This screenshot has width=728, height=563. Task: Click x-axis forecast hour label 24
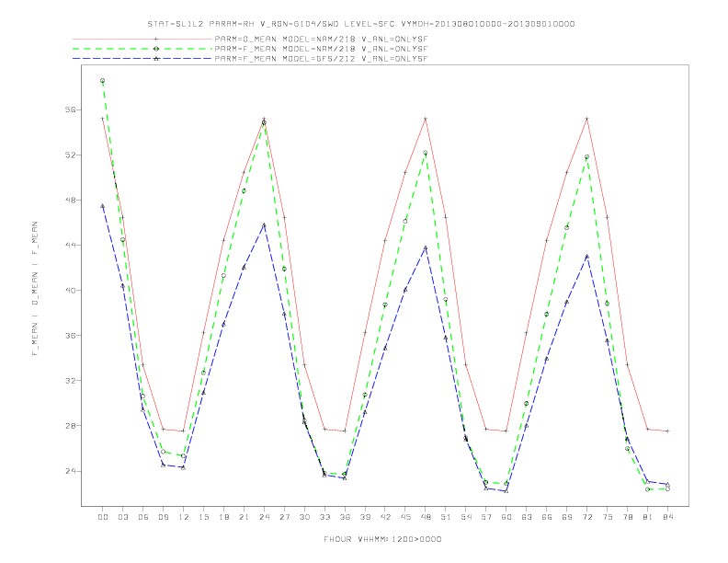click(264, 517)
